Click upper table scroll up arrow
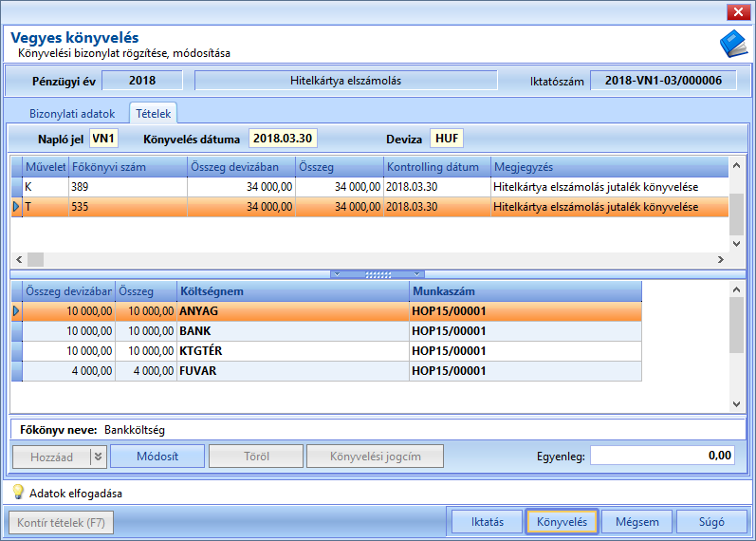 pyautogui.click(x=736, y=165)
